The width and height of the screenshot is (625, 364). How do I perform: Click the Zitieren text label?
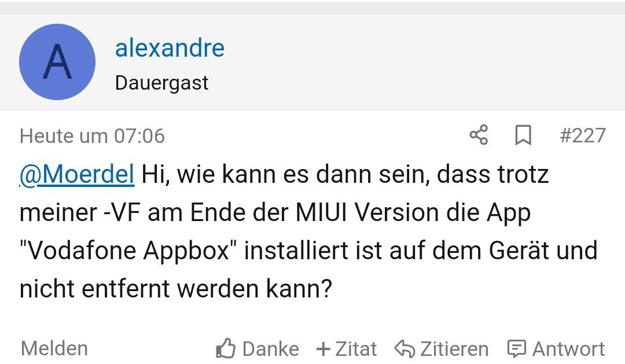click(454, 349)
